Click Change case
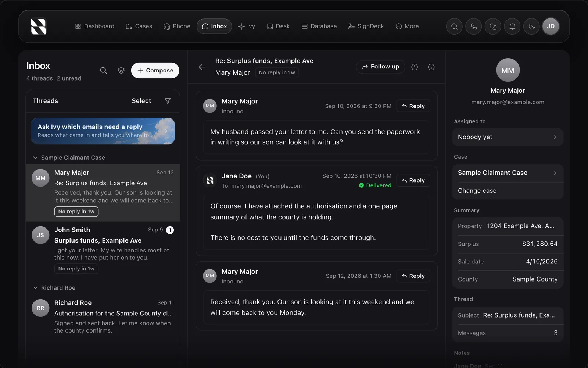The height and width of the screenshot is (368, 588). pyautogui.click(x=508, y=191)
